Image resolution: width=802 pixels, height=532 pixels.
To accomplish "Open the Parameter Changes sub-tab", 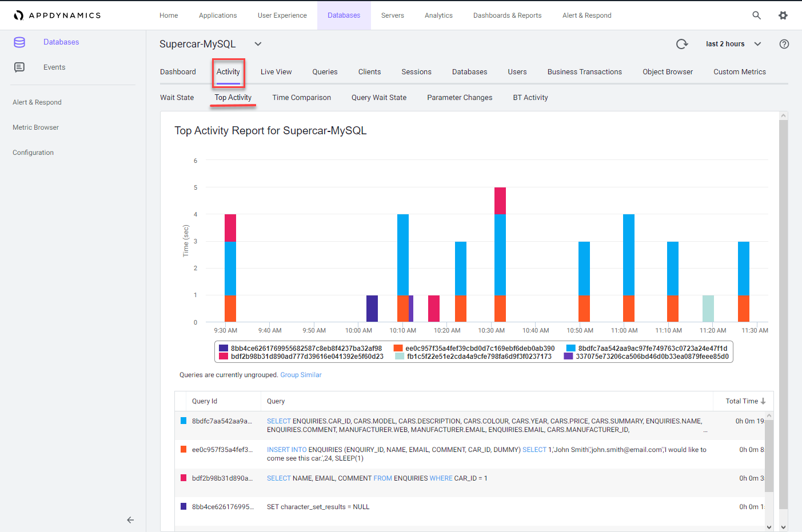I will [460, 98].
